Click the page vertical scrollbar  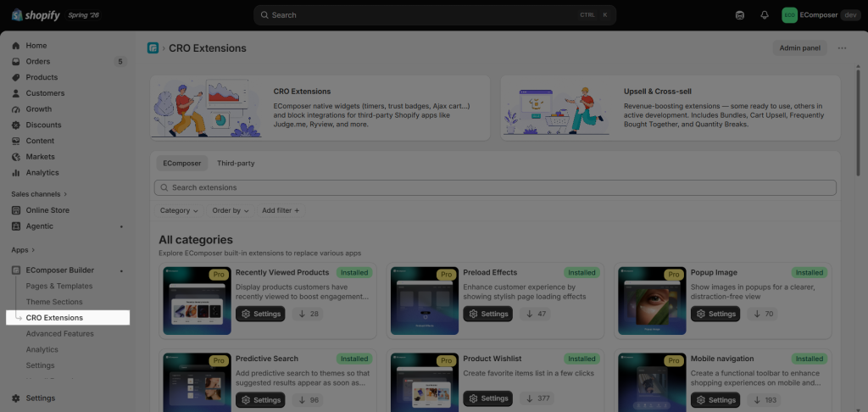(x=859, y=122)
